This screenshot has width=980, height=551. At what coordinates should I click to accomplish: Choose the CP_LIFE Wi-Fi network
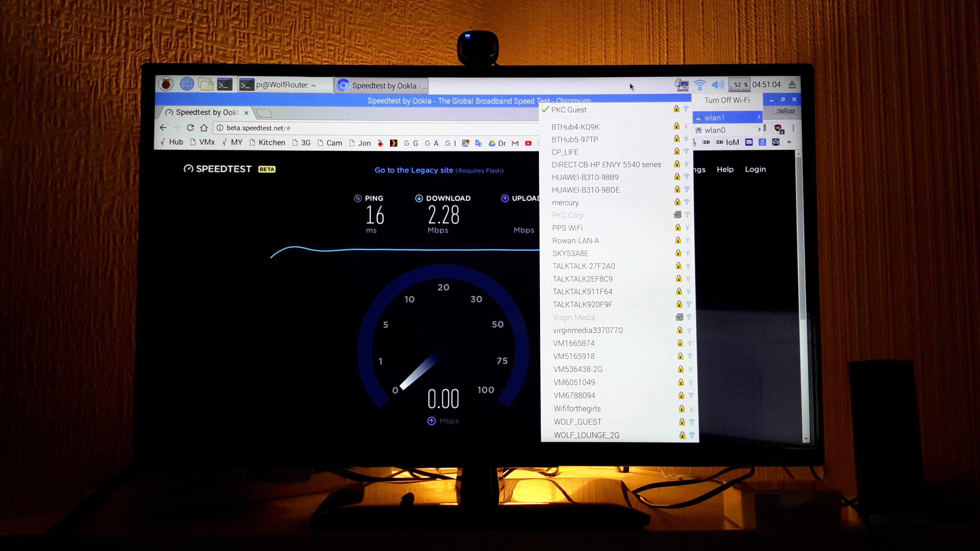click(x=616, y=152)
